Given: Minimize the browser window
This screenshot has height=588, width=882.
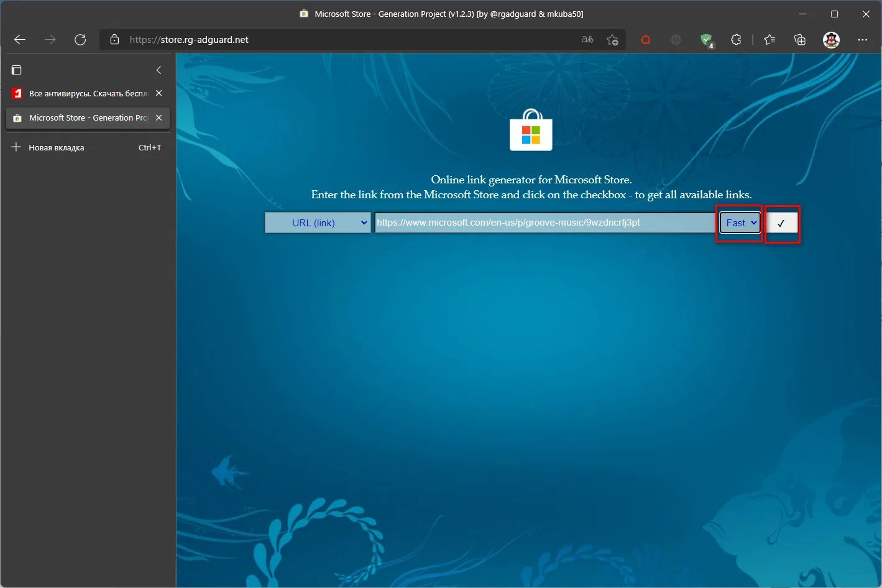Looking at the screenshot, I should pos(803,14).
